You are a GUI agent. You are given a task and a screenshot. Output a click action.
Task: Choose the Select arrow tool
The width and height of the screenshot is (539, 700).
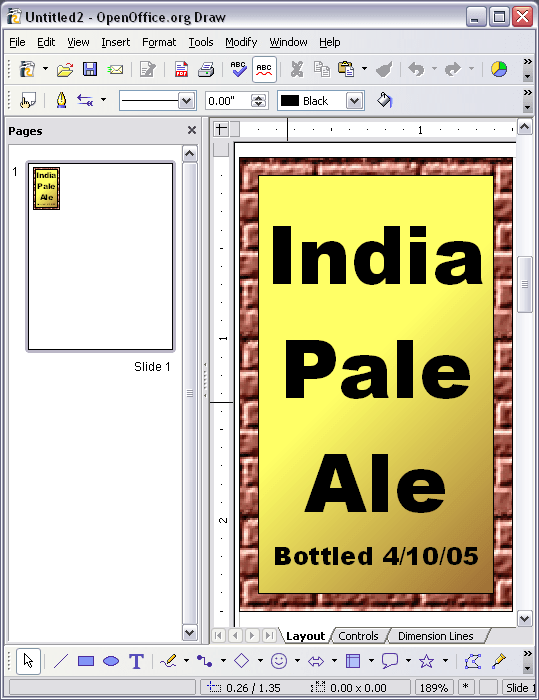29,661
